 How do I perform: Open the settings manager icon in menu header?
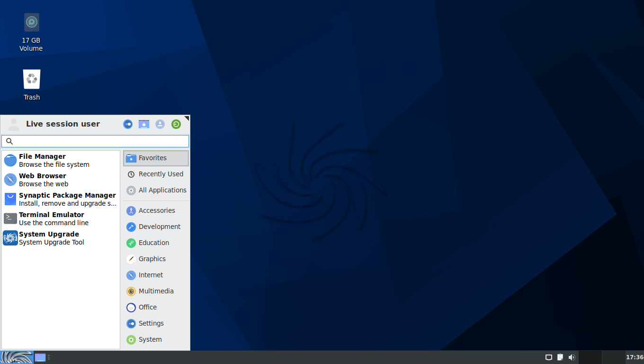pyautogui.click(x=128, y=124)
